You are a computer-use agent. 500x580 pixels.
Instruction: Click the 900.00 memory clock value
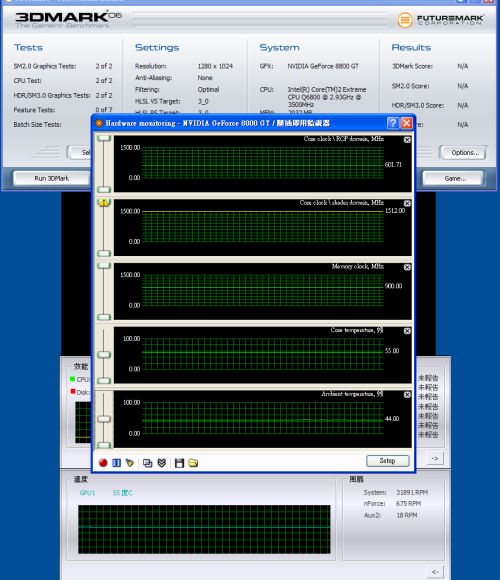click(393, 286)
